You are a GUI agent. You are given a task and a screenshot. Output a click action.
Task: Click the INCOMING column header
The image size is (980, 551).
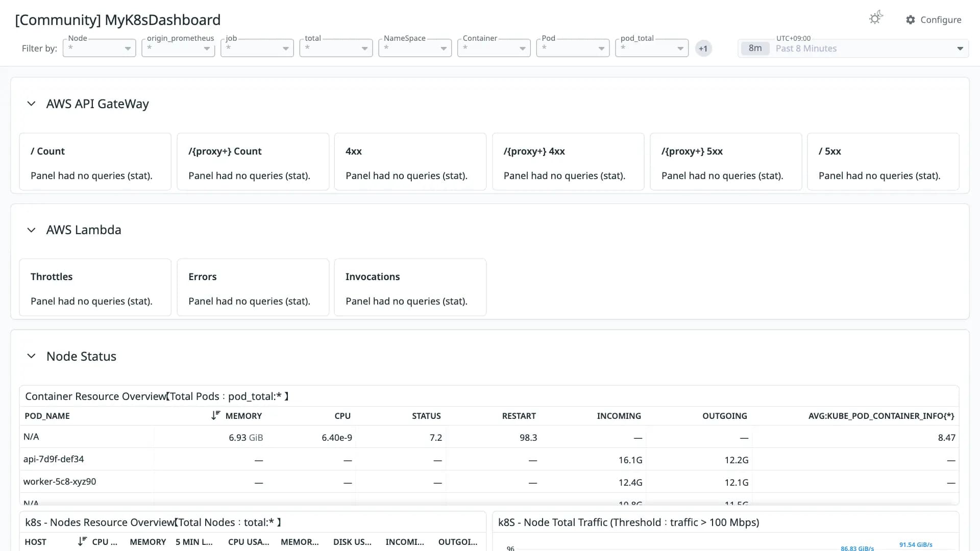pos(619,416)
